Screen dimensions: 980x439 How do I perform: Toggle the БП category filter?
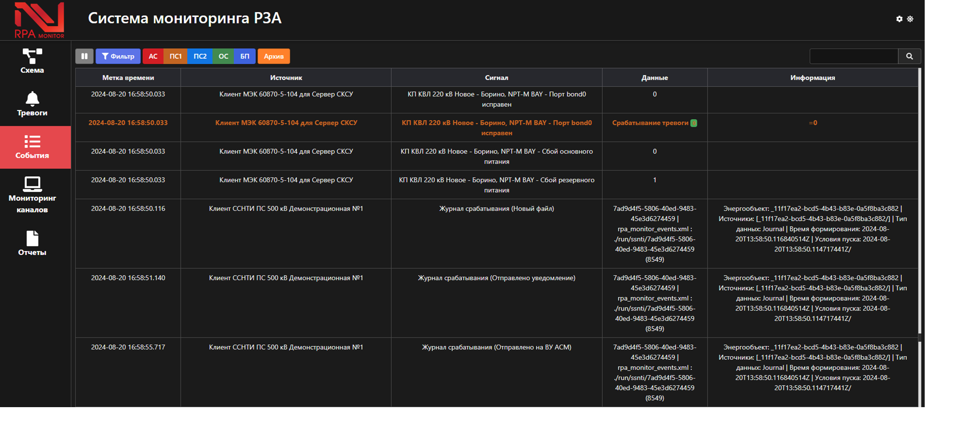pyautogui.click(x=245, y=56)
